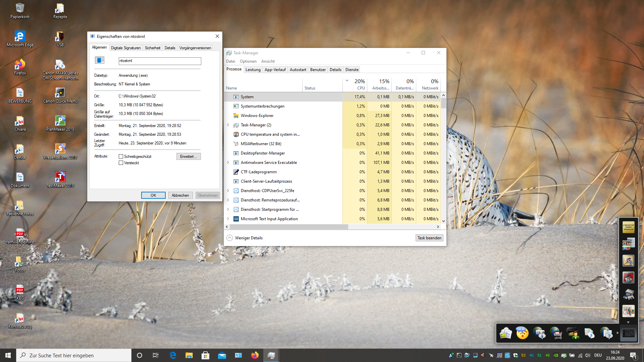
Task: Open Canon Quick Menu desktop icon
Action: [60, 93]
